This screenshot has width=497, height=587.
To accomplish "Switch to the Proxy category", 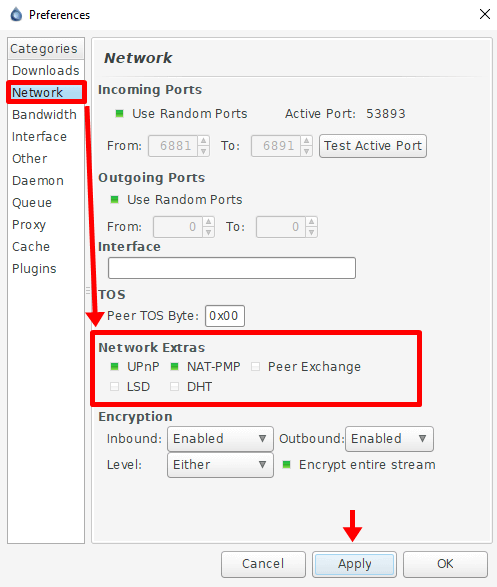I will pyautogui.click(x=46, y=225).
